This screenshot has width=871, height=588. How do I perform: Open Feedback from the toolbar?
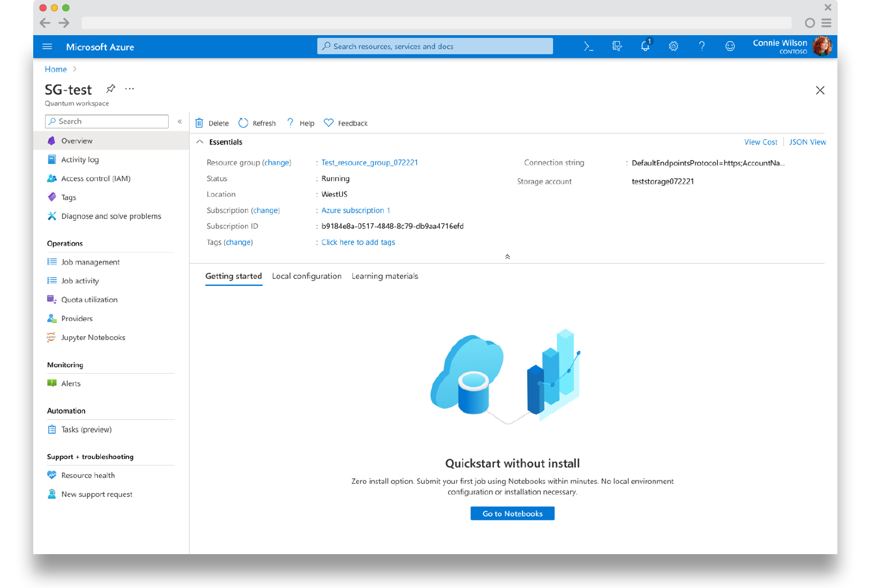click(x=346, y=123)
